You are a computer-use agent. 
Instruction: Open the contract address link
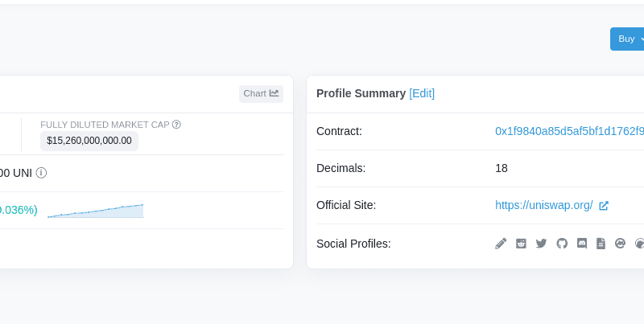click(x=569, y=131)
